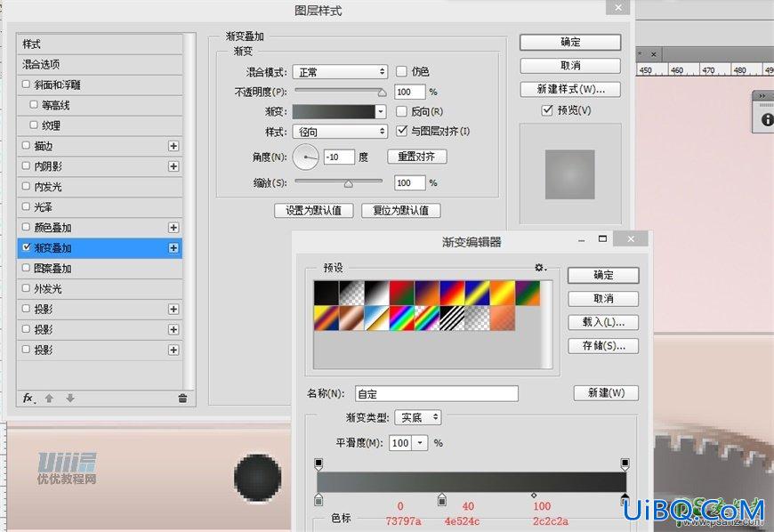This screenshot has width=774, height=532.
Task: Open the gradient picker dropdown arrow
Action: (x=380, y=112)
